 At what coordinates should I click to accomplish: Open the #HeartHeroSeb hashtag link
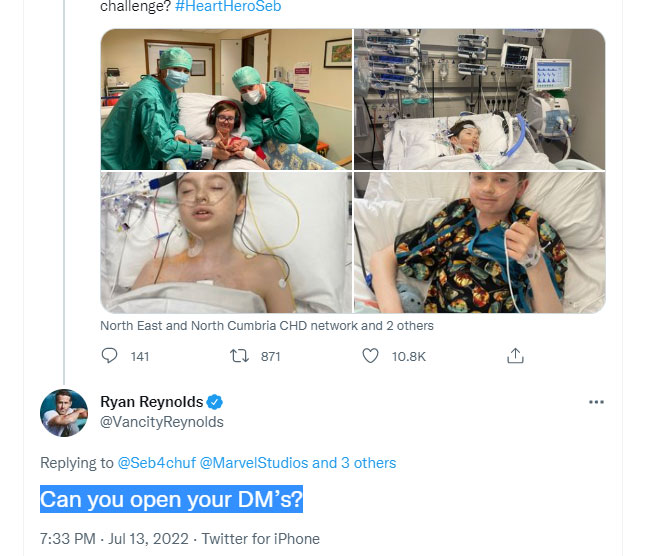[228, 7]
